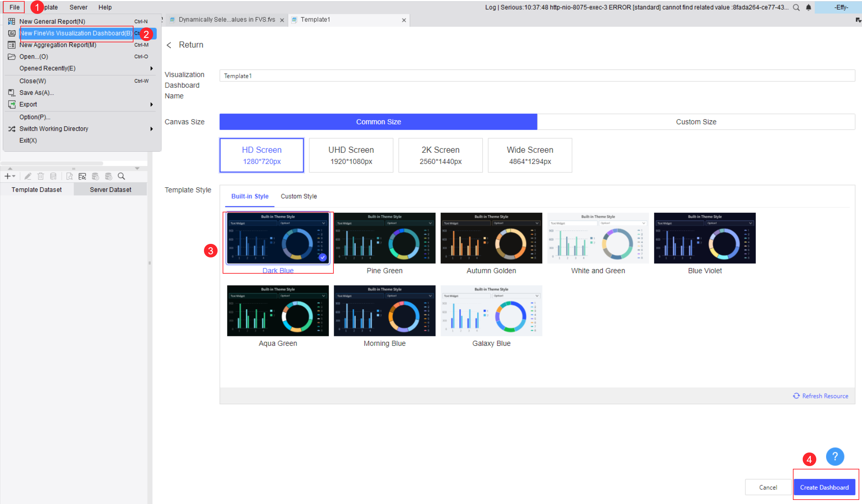Click the Refresh Resource link
The width and height of the screenshot is (862, 504).
820,396
